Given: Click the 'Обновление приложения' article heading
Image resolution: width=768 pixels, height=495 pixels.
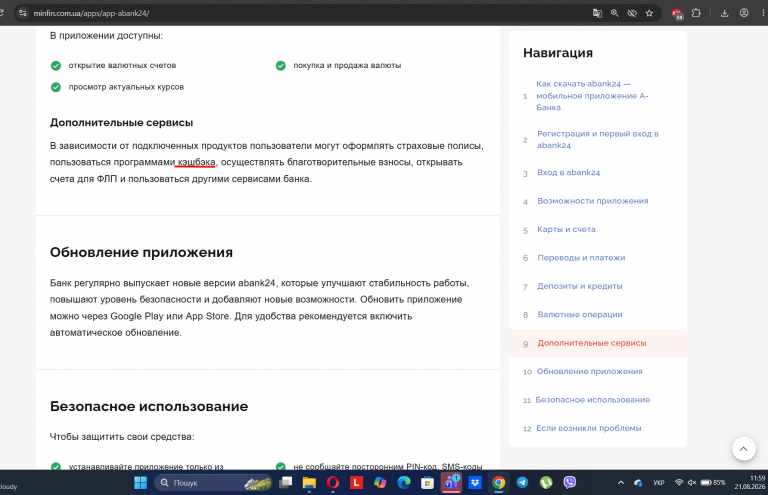Looking at the screenshot, I should (141, 252).
